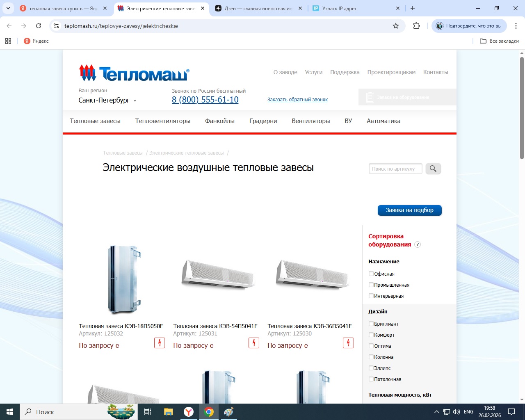This screenshot has height=420, width=525.
Task: Click the 'Подтвердите, что это вы' profile button
Action: (x=469, y=26)
